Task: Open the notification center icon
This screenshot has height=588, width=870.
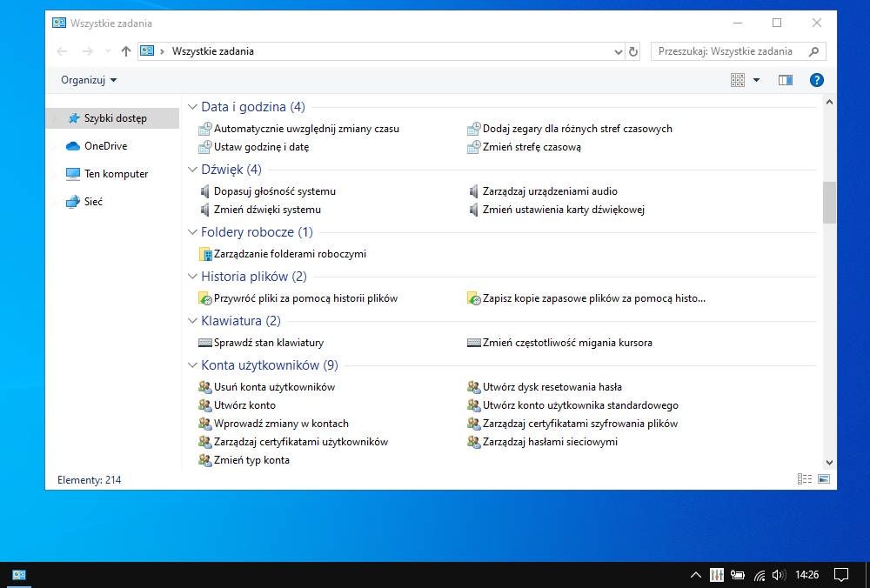Action: 841,575
